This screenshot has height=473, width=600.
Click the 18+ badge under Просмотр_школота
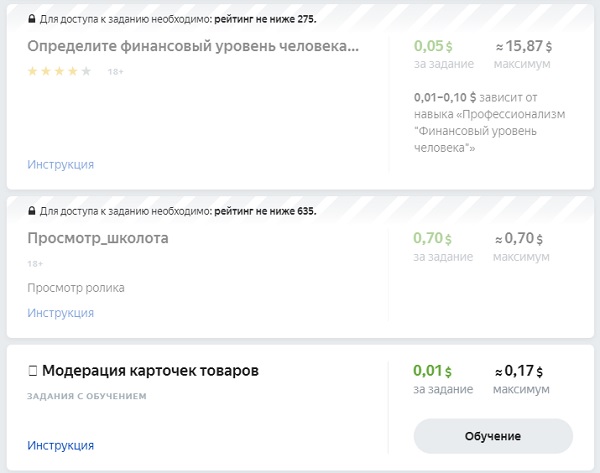pyautogui.click(x=35, y=264)
